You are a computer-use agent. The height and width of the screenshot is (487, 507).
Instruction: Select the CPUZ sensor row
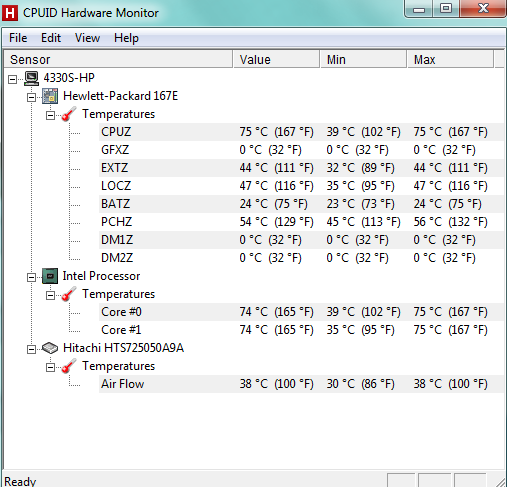click(301, 132)
